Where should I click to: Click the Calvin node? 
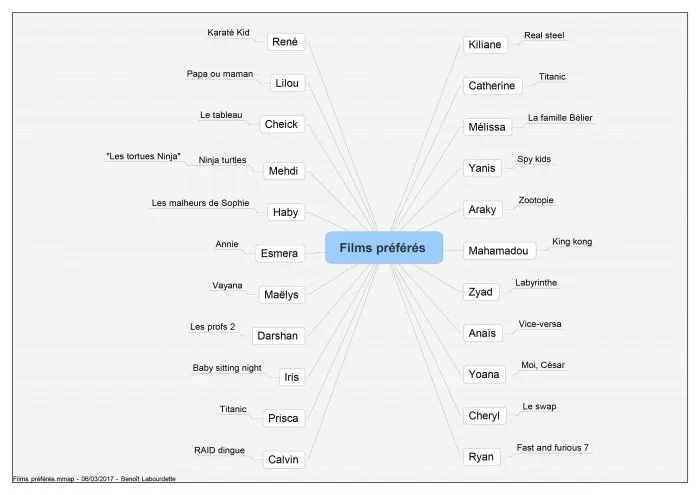click(x=283, y=459)
